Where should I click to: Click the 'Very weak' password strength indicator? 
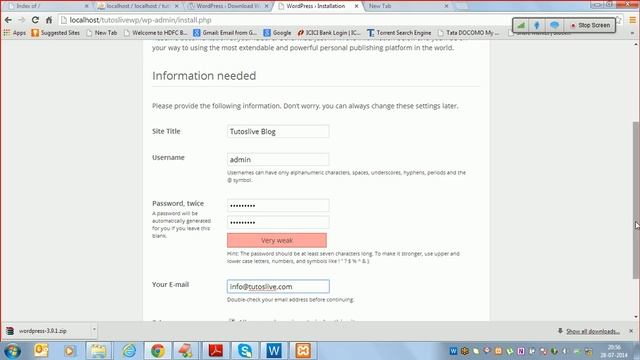(277, 240)
